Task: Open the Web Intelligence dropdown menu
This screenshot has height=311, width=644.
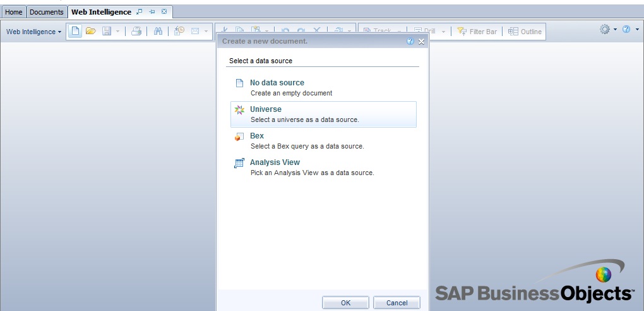Action: 33,32
